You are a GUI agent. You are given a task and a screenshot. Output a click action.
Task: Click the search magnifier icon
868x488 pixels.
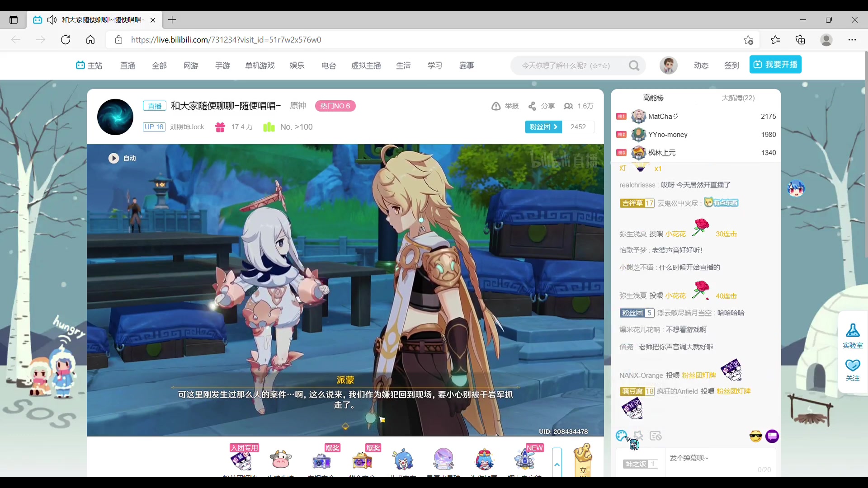tap(634, 66)
